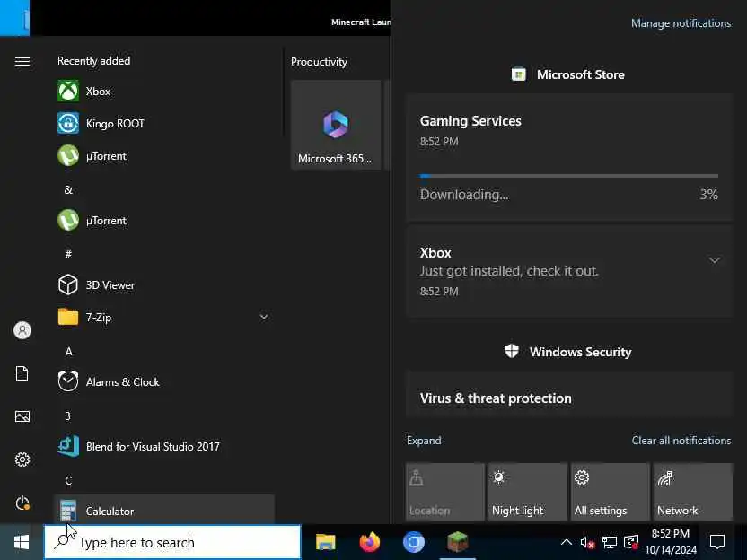The image size is (747, 560).
Task: Open Firefox from the taskbar
Action: coord(370,542)
